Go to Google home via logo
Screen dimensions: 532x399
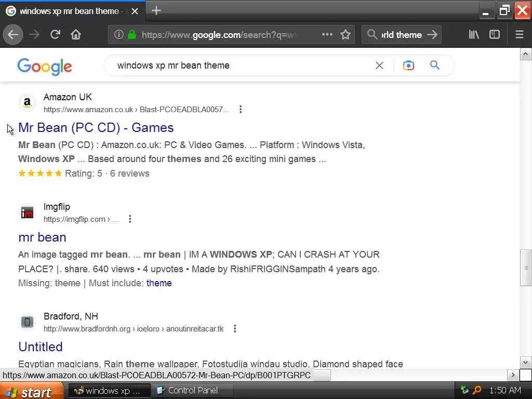pyautogui.click(x=45, y=66)
